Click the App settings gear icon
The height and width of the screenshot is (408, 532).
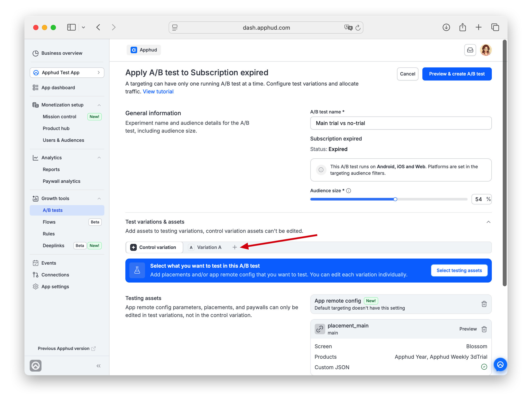[x=35, y=286]
